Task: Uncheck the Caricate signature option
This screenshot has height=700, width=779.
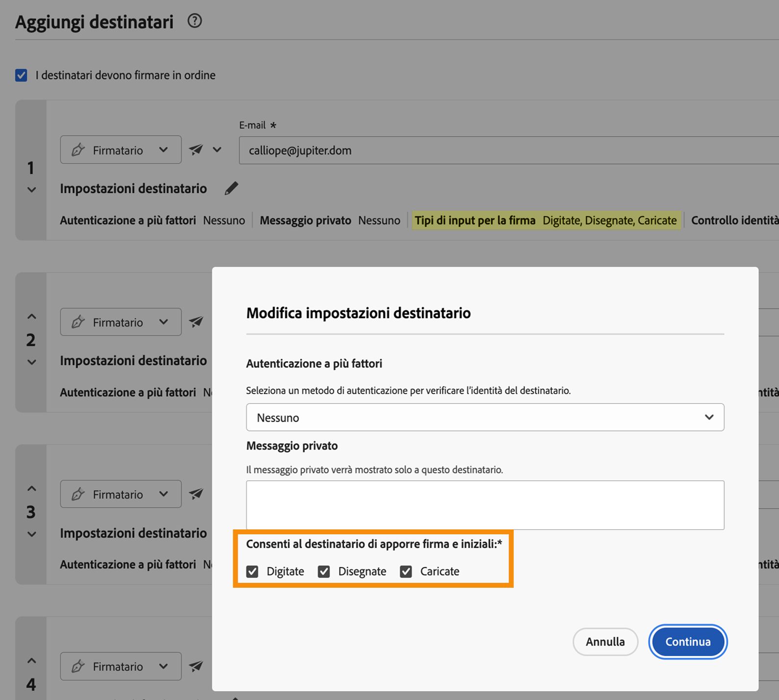Action: click(x=406, y=572)
